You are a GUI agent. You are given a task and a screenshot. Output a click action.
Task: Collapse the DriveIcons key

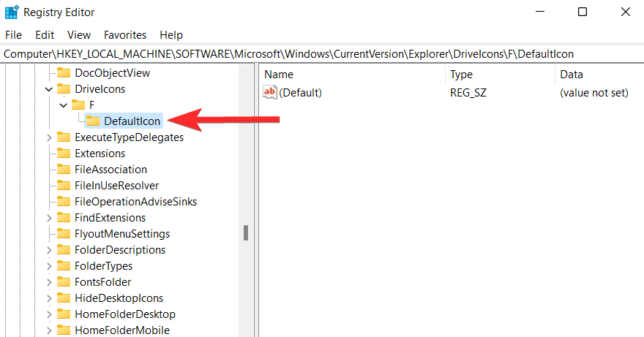pyautogui.click(x=49, y=89)
